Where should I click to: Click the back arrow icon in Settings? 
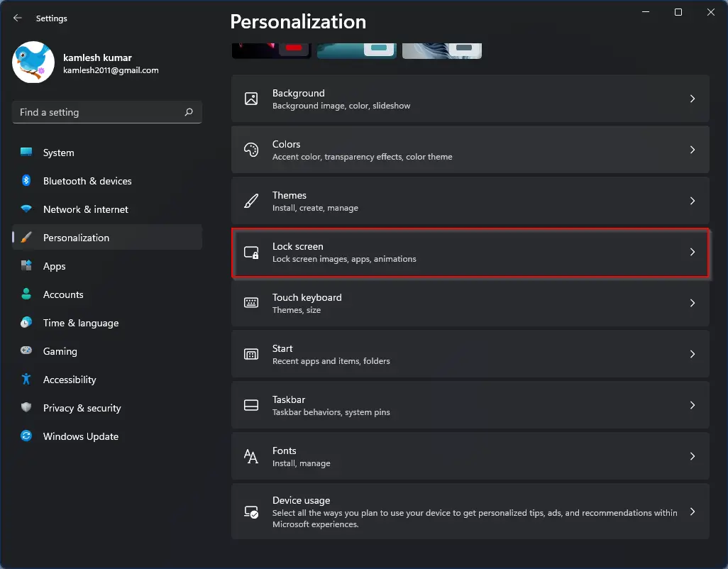tap(18, 18)
